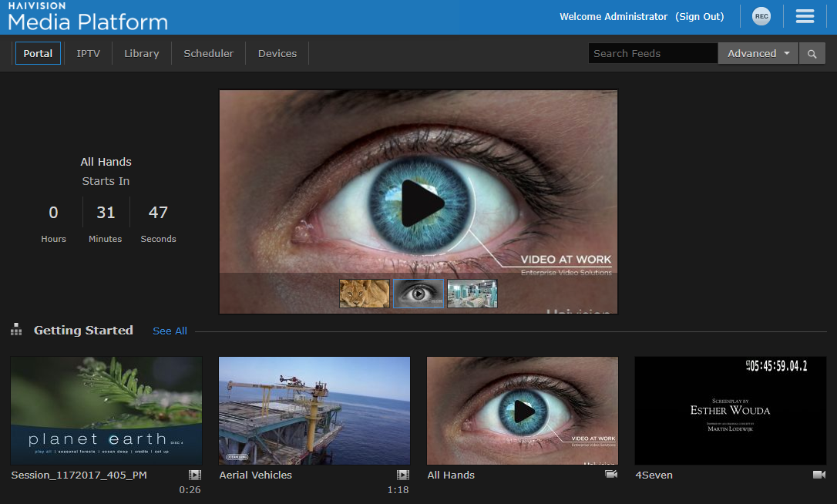Open the Devices tab
Viewport: 837px width, 504px height.
point(277,53)
